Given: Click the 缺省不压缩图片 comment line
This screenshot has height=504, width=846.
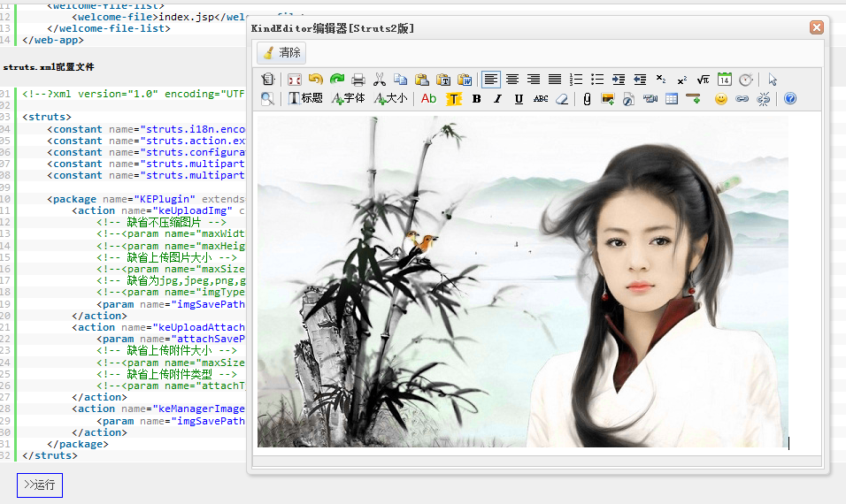Looking at the screenshot, I should tap(161, 223).
